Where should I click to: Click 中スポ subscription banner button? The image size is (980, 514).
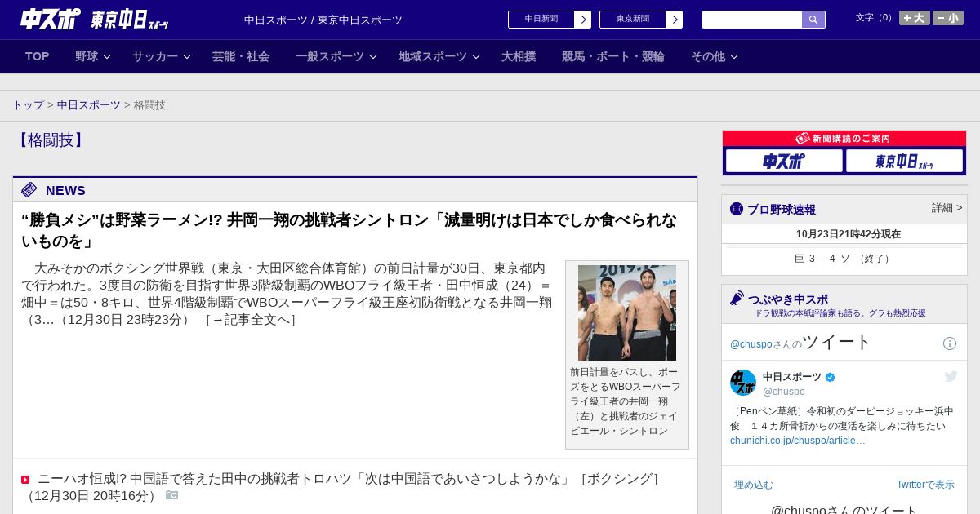coord(784,161)
